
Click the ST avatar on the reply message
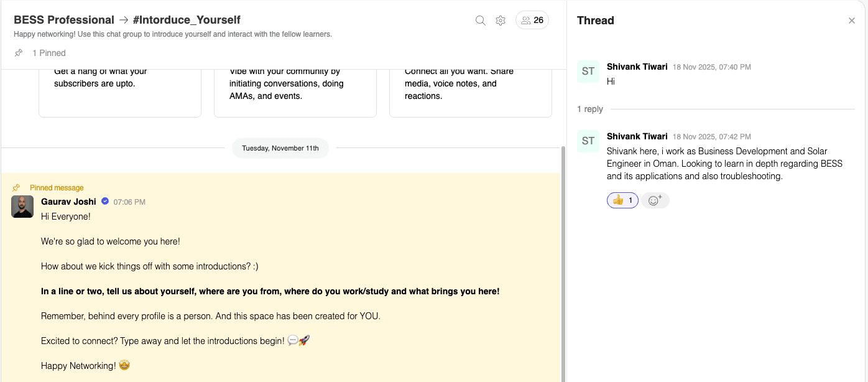coord(588,141)
